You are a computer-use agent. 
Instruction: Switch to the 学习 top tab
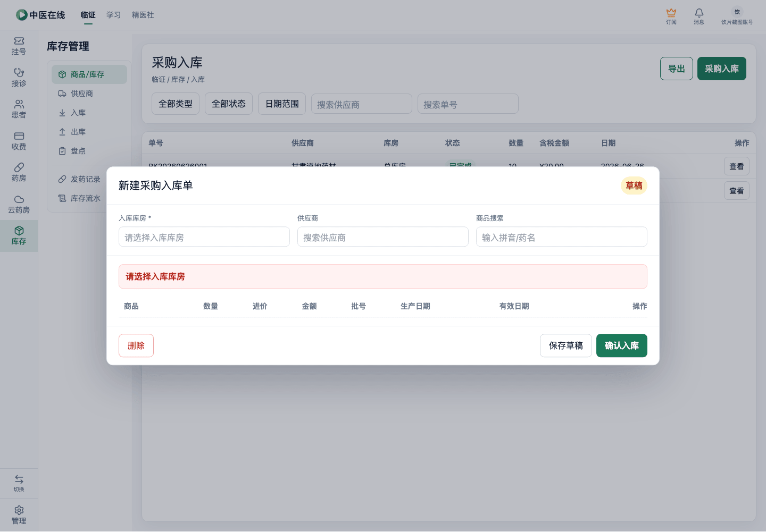[x=114, y=15]
